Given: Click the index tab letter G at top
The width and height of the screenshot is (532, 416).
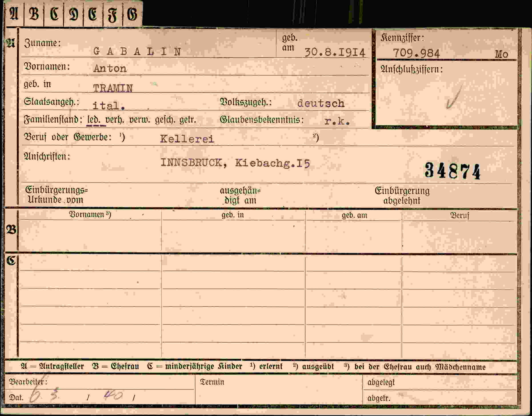Looking at the screenshot, I should coord(132,14).
